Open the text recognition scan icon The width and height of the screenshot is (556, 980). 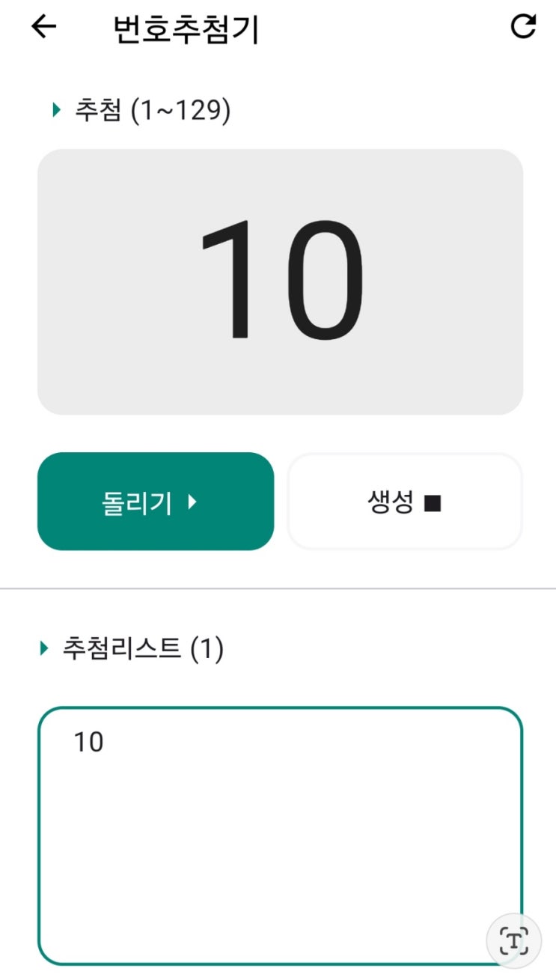[513, 940]
